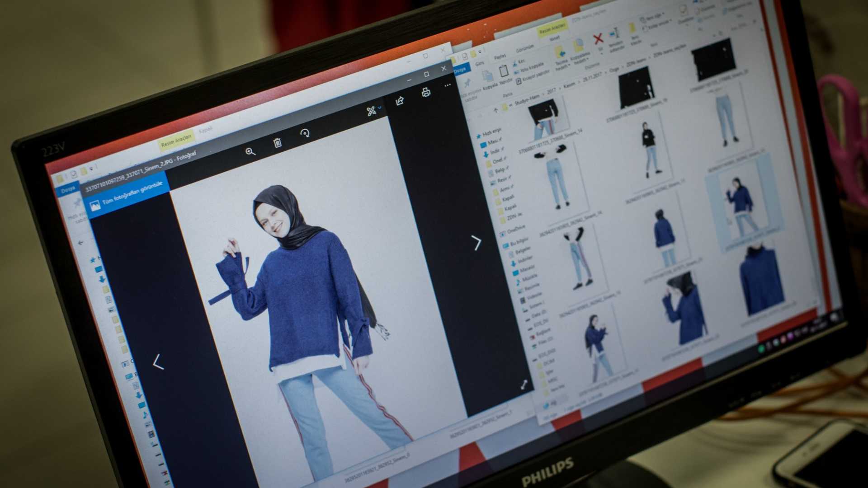Screen dimensions: 868x488
Task: Go to next photo arrow
Action: [476, 243]
